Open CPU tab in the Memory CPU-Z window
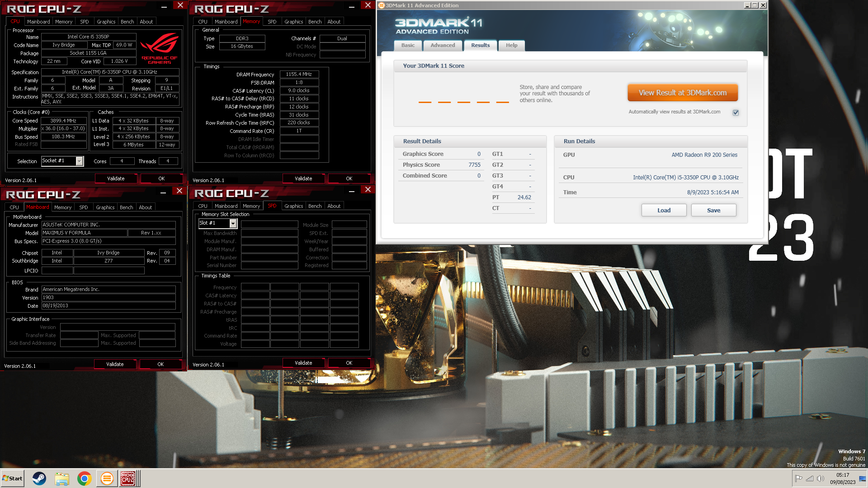This screenshot has height=488, width=868. [203, 22]
